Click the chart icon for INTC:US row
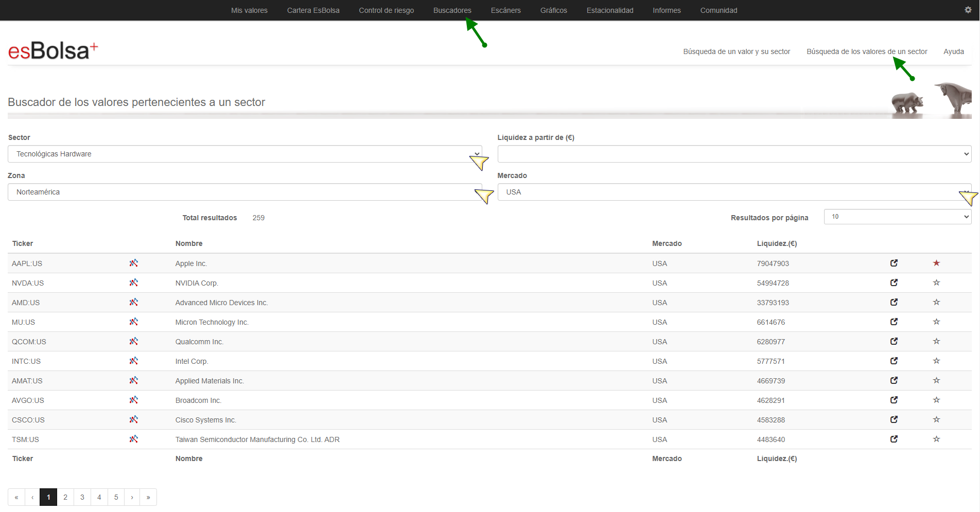Viewport: 980px width, 512px height. 133,361
